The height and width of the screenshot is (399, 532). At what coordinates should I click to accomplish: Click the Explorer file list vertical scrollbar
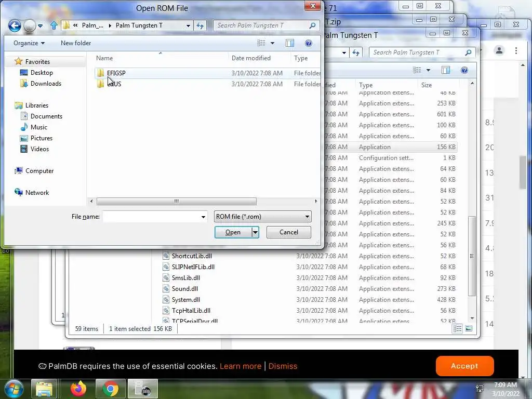(472, 256)
